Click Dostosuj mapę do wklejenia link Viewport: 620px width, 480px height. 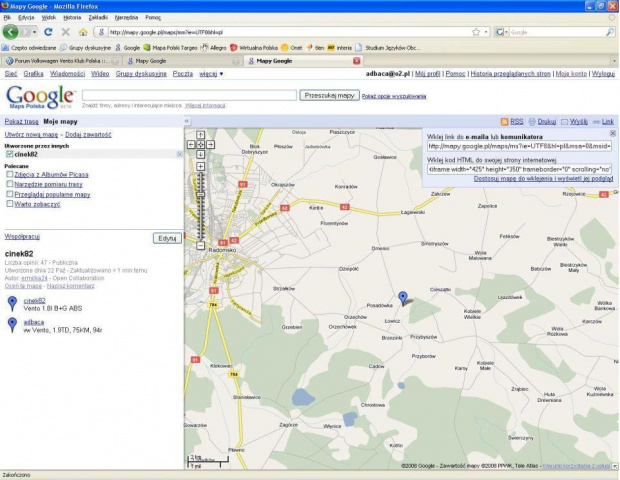coord(543,179)
